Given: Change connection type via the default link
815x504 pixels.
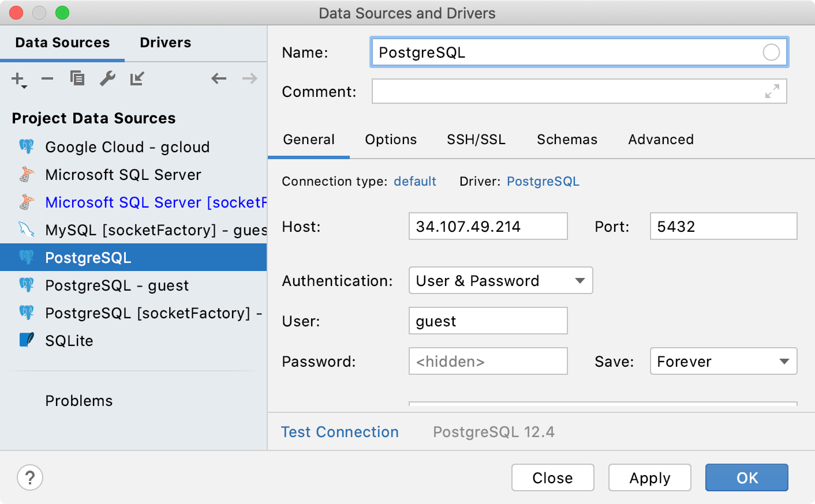Looking at the screenshot, I should 414,181.
